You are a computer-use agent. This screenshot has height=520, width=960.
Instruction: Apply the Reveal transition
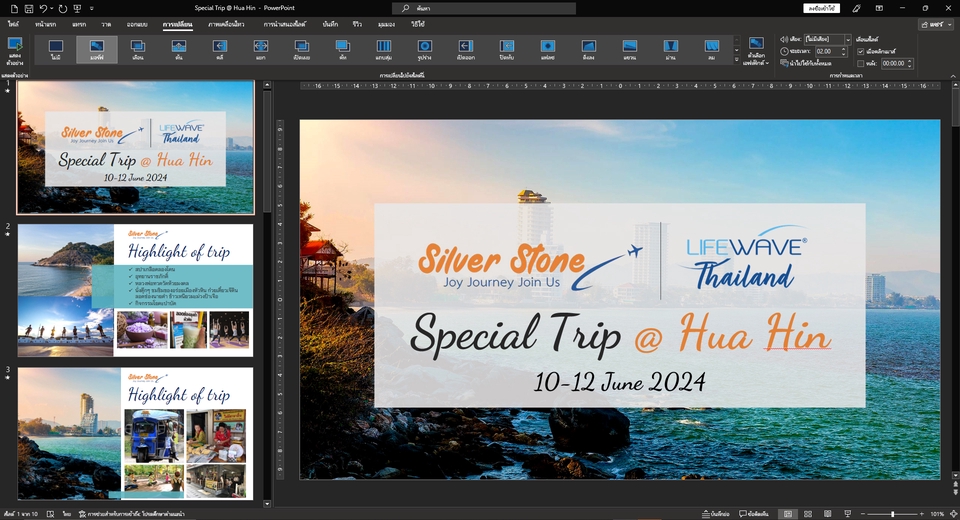302,50
